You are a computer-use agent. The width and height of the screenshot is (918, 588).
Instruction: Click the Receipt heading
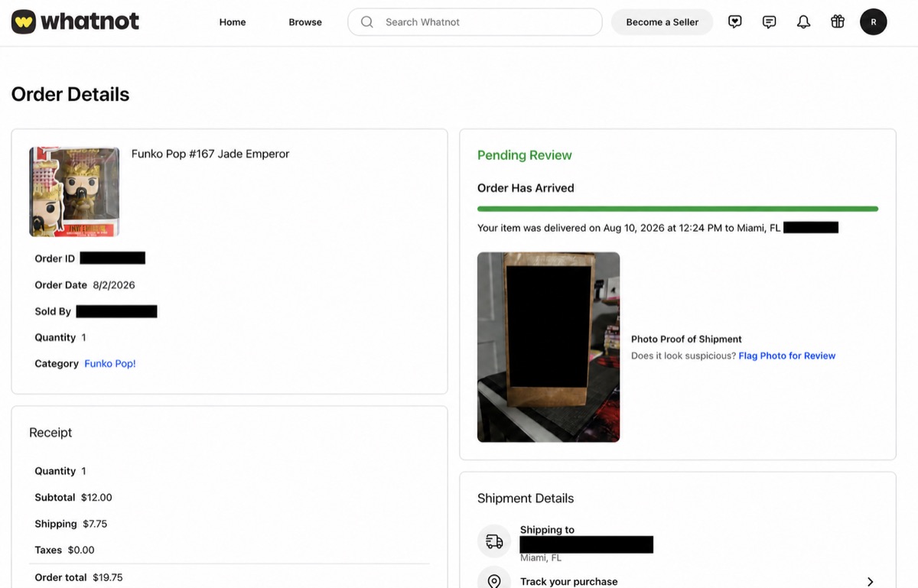click(x=50, y=433)
